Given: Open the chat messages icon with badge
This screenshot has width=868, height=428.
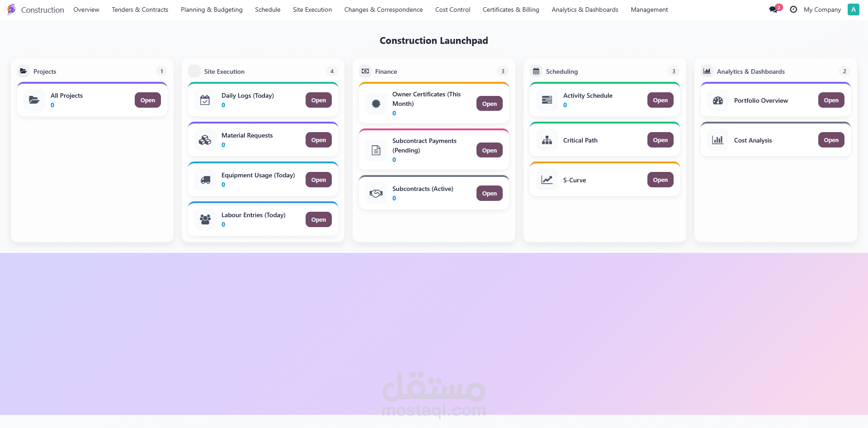Looking at the screenshot, I should click(775, 9).
